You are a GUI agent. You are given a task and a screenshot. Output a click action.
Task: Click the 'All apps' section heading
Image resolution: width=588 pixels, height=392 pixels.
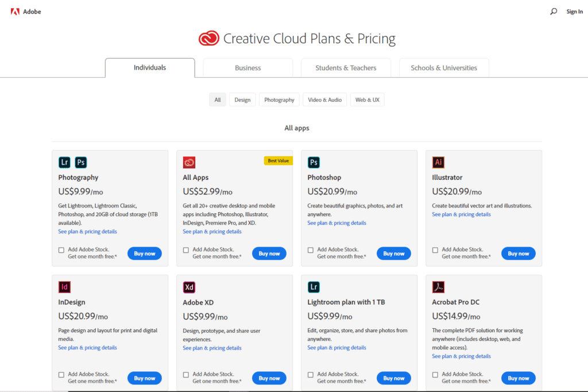click(x=297, y=128)
